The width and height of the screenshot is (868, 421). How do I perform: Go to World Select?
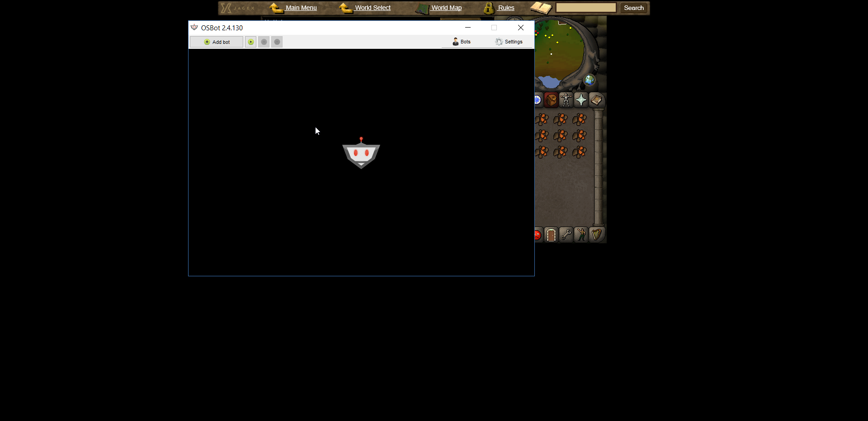click(x=373, y=8)
